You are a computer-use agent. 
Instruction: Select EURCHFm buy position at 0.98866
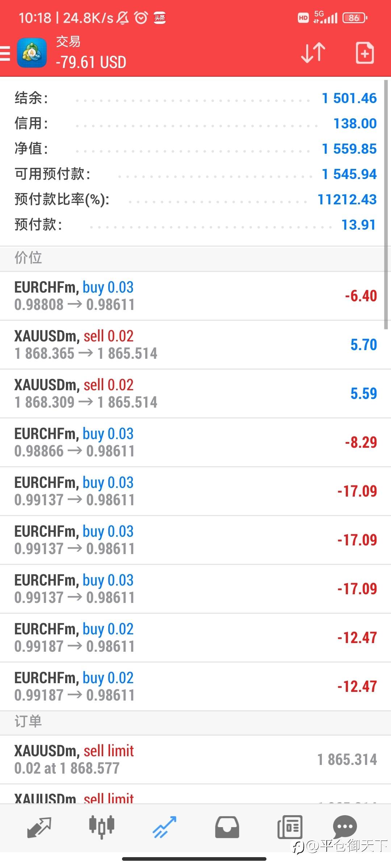pyautogui.click(x=195, y=442)
